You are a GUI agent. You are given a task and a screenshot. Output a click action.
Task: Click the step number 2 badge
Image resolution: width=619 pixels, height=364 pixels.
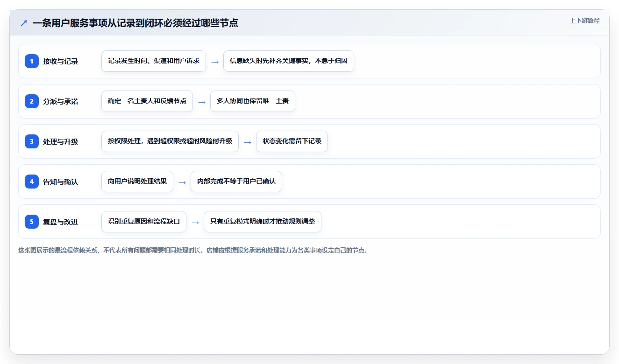coord(32,101)
